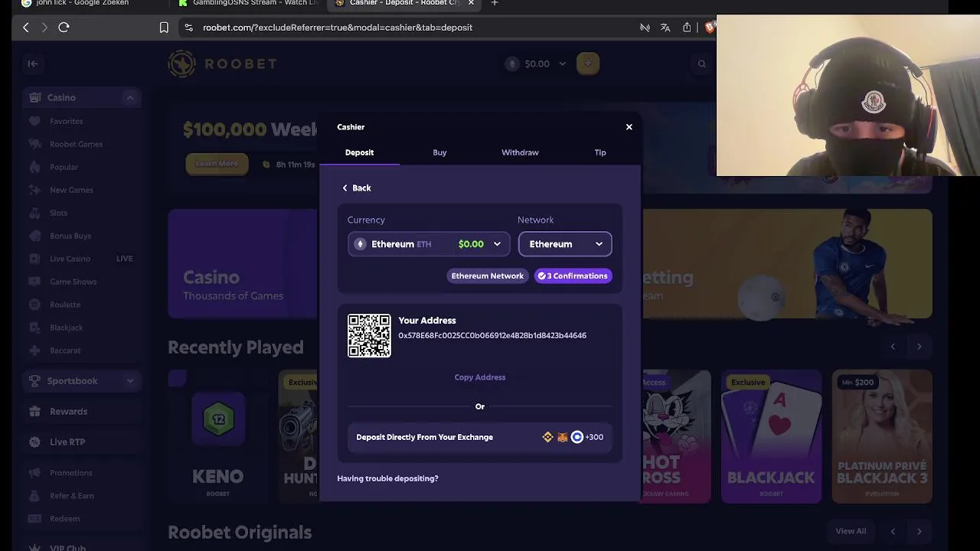
Task: Open the Ethereum currency dropdown
Action: pos(429,244)
